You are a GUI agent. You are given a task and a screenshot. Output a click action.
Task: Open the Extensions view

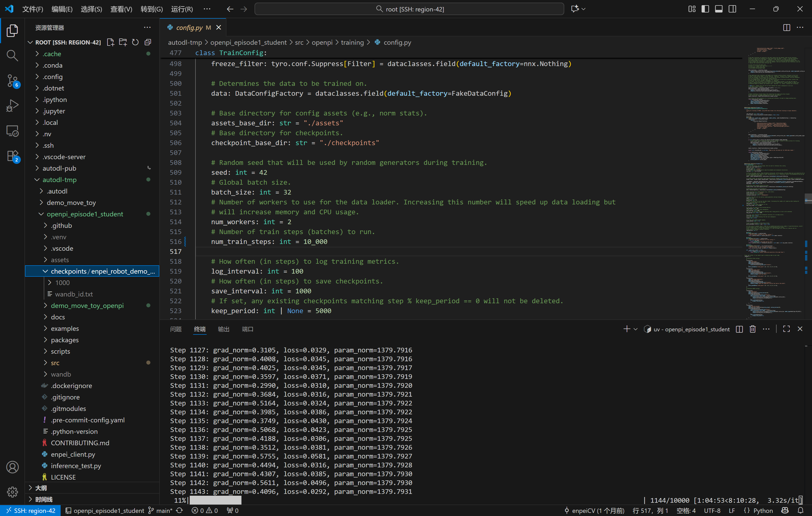click(12, 156)
